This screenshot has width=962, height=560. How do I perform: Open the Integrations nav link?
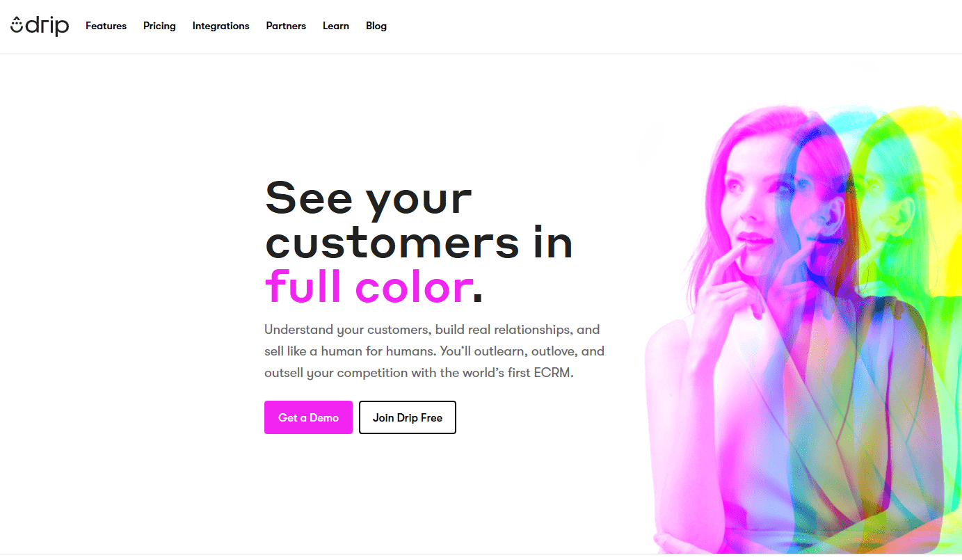point(221,26)
